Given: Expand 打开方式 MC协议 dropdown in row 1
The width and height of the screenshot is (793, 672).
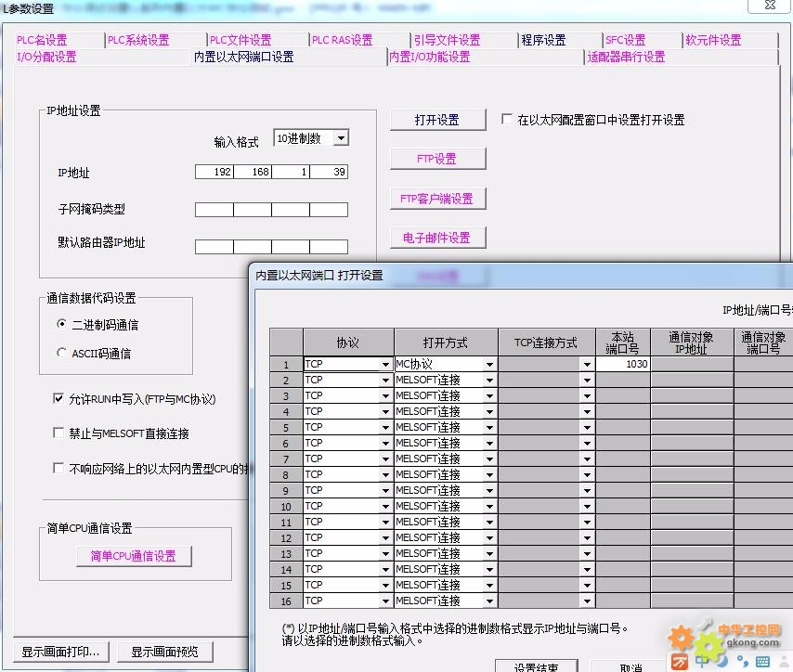Looking at the screenshot, I should [489, 364].
